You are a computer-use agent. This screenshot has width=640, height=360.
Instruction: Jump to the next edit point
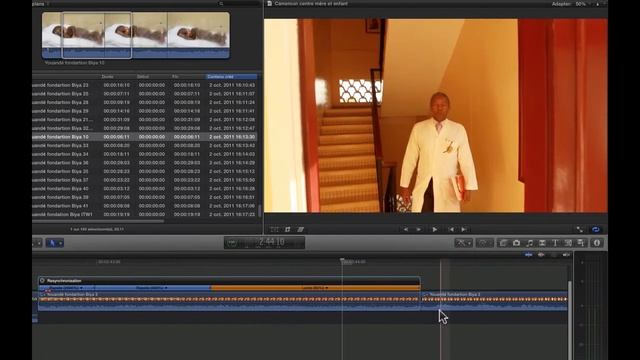click(x=464, y=229)
